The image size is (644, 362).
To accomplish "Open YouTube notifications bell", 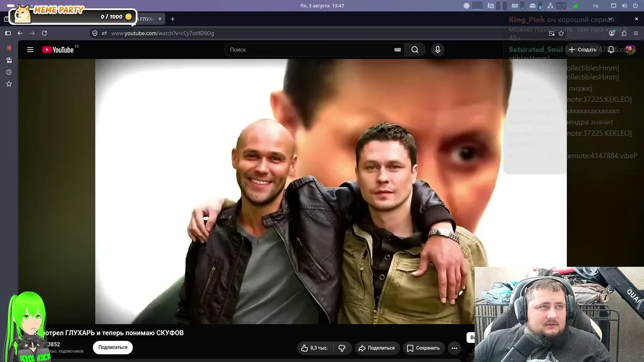I will tap(611, 50).
